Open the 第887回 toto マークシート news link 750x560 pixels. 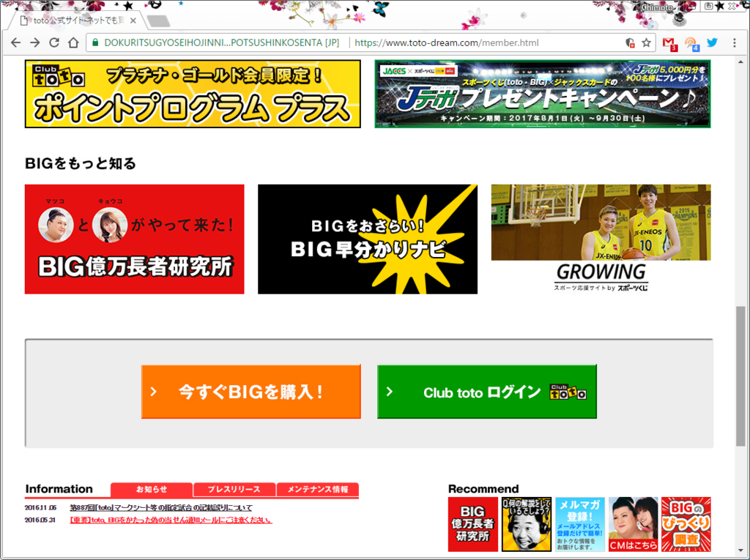coord(161,508)
